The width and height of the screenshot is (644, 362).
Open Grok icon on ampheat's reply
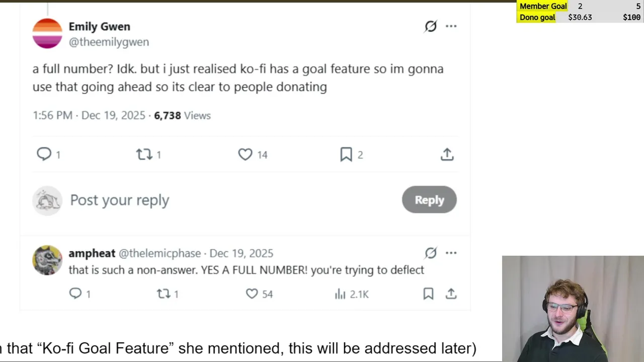[x=431, y=253]
